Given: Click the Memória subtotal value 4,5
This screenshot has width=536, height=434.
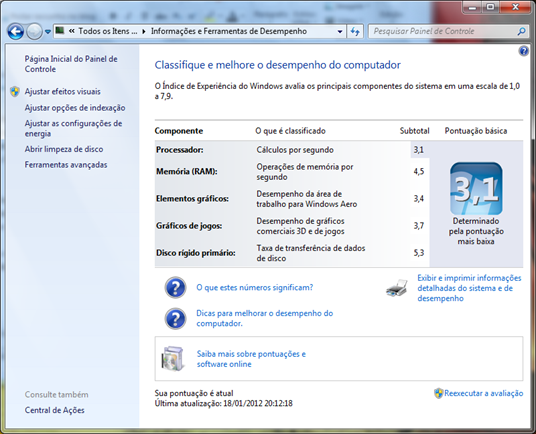Looking at the screenshot, I should [x=419, y=171].
